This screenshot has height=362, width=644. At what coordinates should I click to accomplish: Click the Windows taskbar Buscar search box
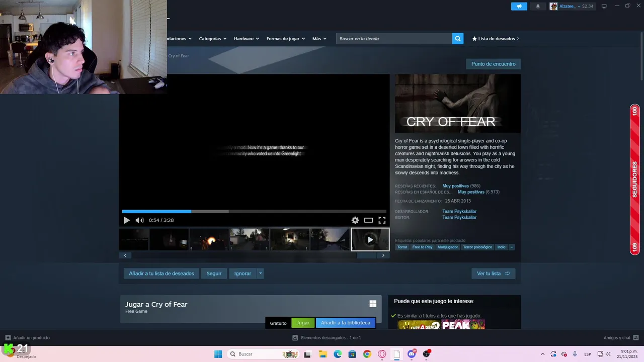click(x=263, y=354)
